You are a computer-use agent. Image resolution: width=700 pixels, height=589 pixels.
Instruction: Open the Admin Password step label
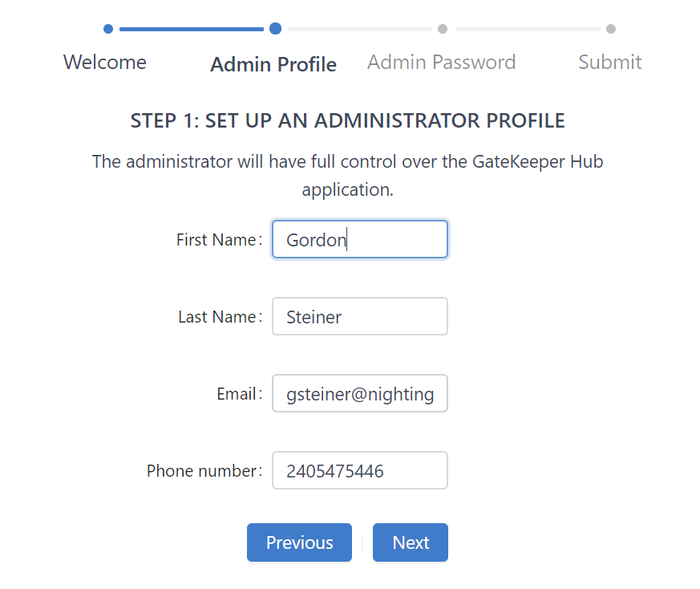tap(442, 63)
